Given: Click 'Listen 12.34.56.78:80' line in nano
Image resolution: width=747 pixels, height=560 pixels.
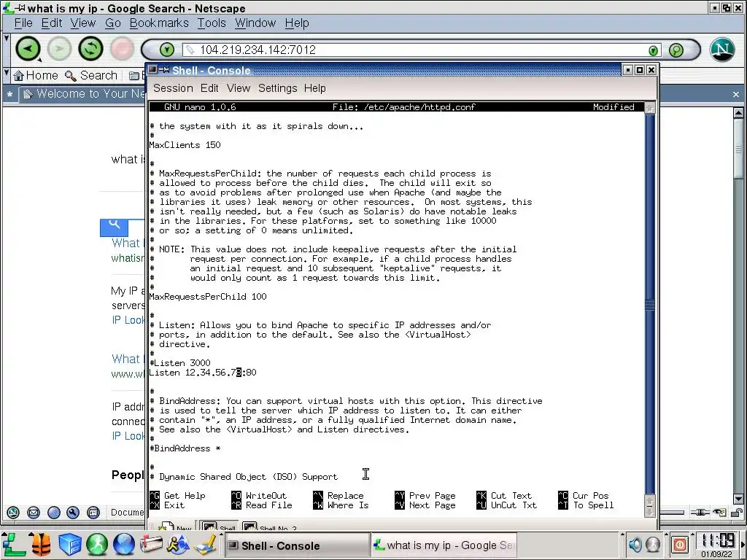Looking at the screenshot, I should coord(203,373).
